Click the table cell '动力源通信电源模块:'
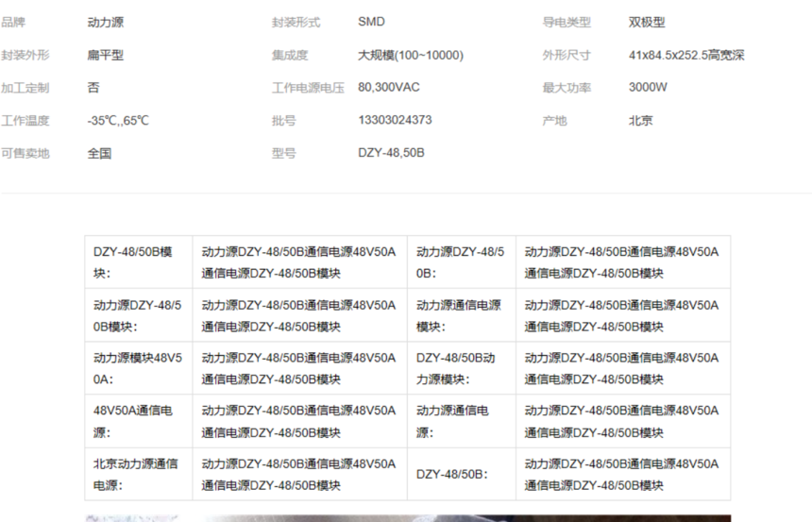 click(462, 315)
